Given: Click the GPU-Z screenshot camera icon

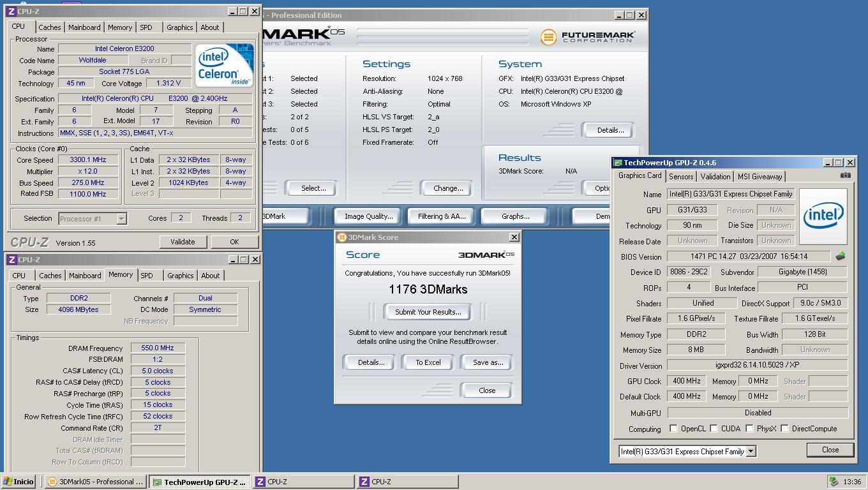Looking at the screenshot, I should coord(845,175).
